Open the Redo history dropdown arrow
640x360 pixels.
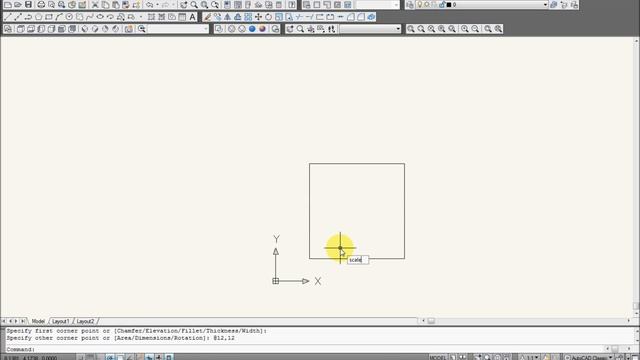pyautogui.click(x=173, y=5)
